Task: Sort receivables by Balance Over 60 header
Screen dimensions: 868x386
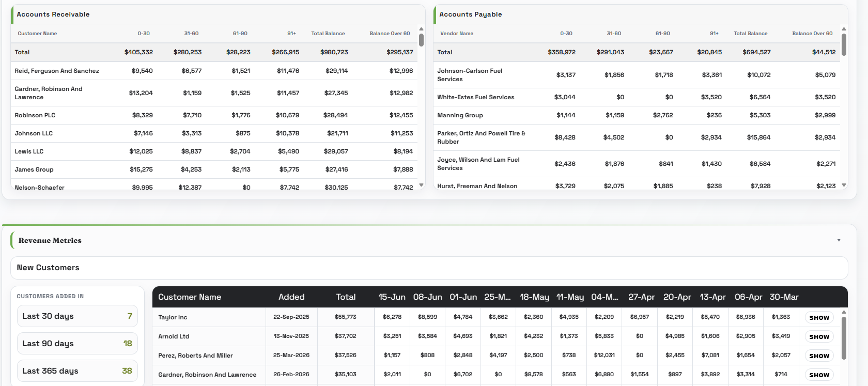Action: coord(390,34)
